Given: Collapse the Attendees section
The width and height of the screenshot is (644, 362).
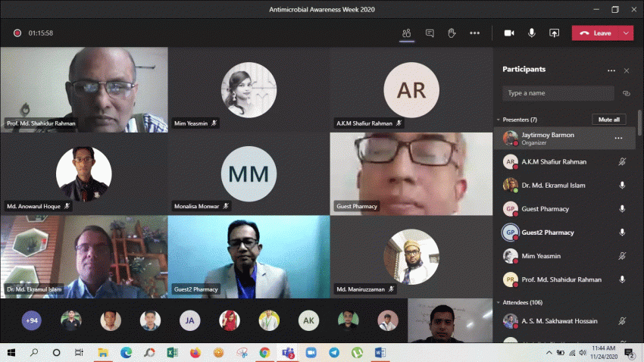Looking at the screenshot, I should tap(499, 302).
